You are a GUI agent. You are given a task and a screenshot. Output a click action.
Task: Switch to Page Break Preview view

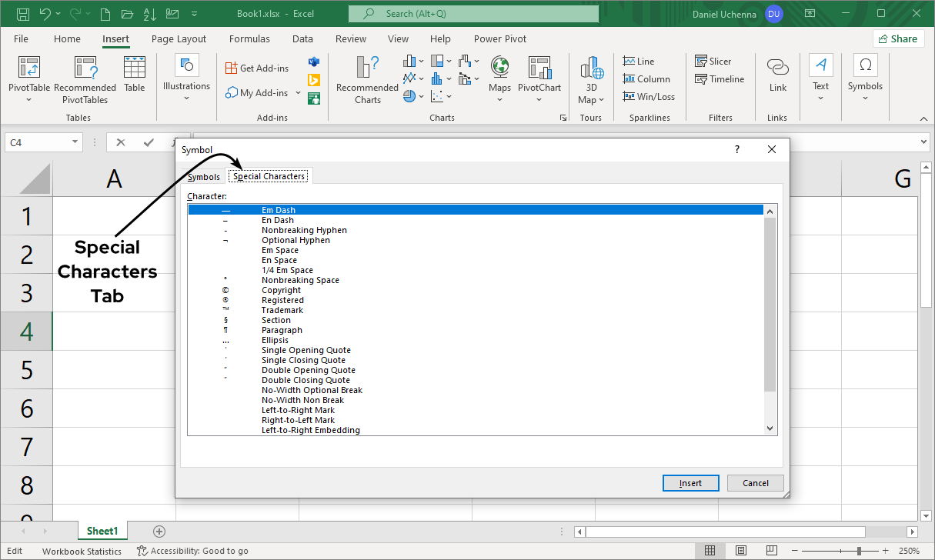770,551
